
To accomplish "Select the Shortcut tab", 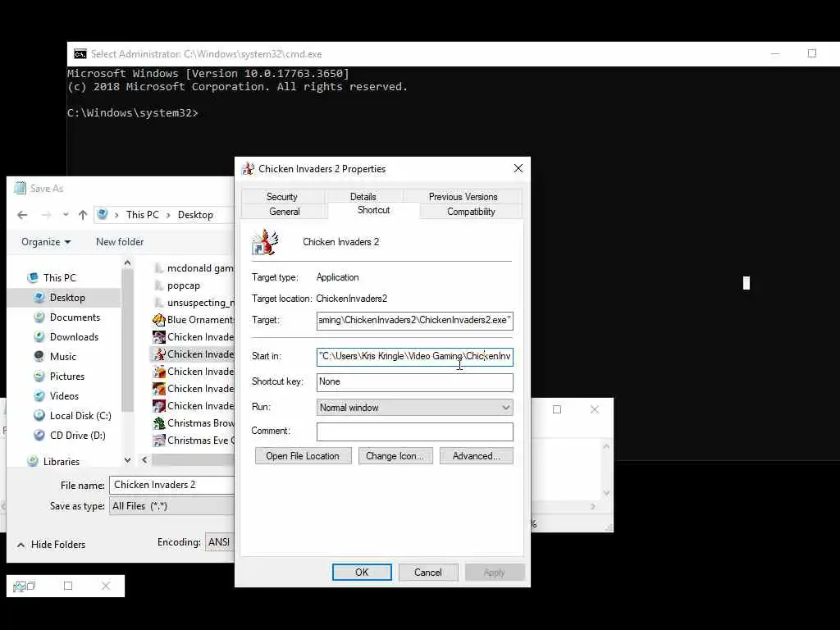I will 373,210.
